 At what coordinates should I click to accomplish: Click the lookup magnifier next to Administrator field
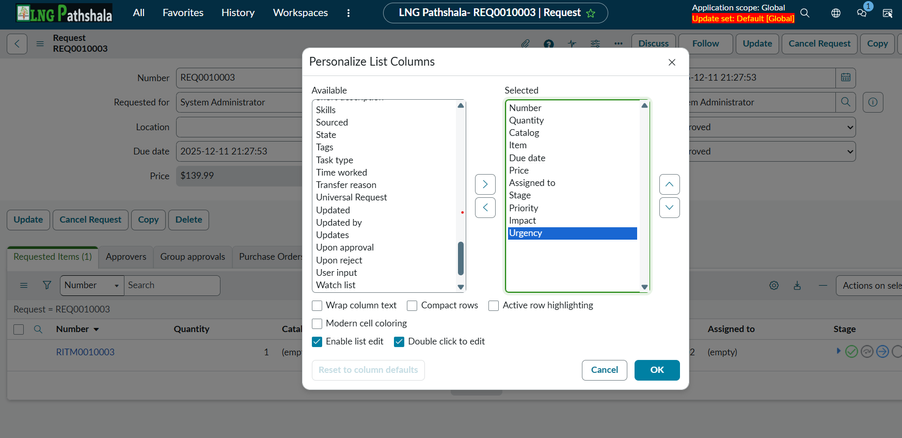coord(846,102)
